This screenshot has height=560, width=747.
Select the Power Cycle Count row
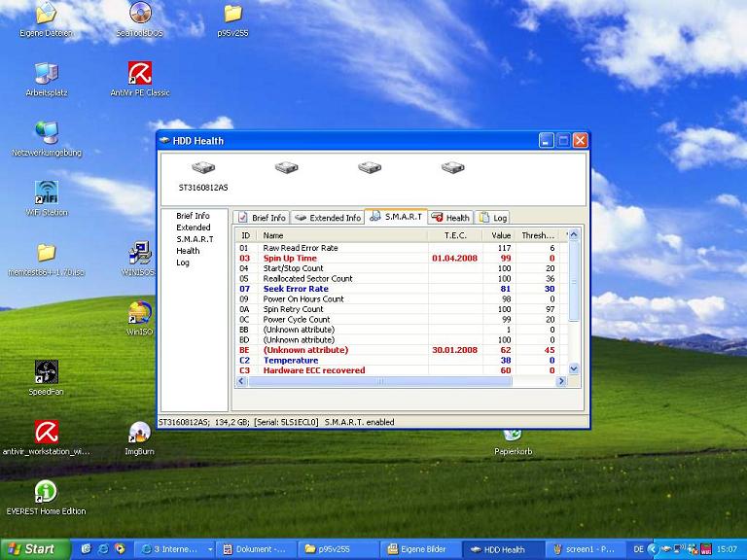(x=402, y=320)
